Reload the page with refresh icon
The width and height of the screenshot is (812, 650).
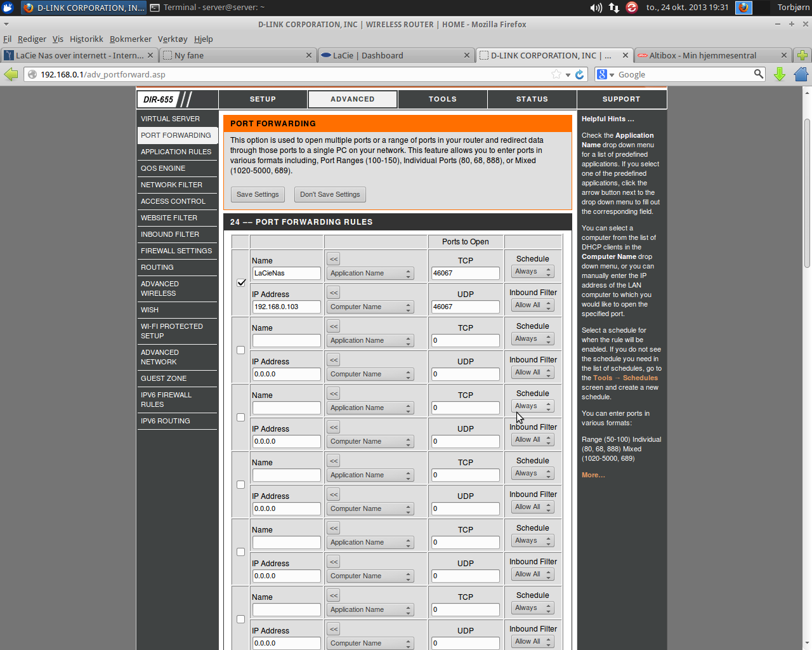(x=579, y=74)
